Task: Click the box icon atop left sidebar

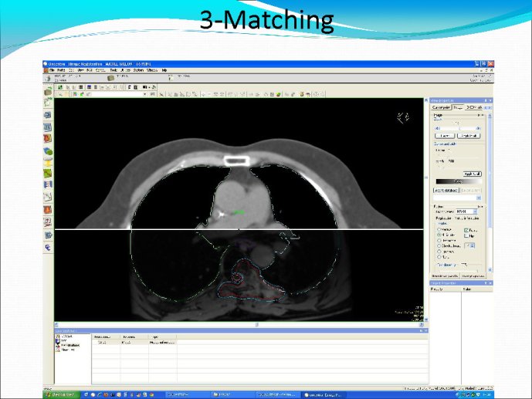Action: point(48,91)
